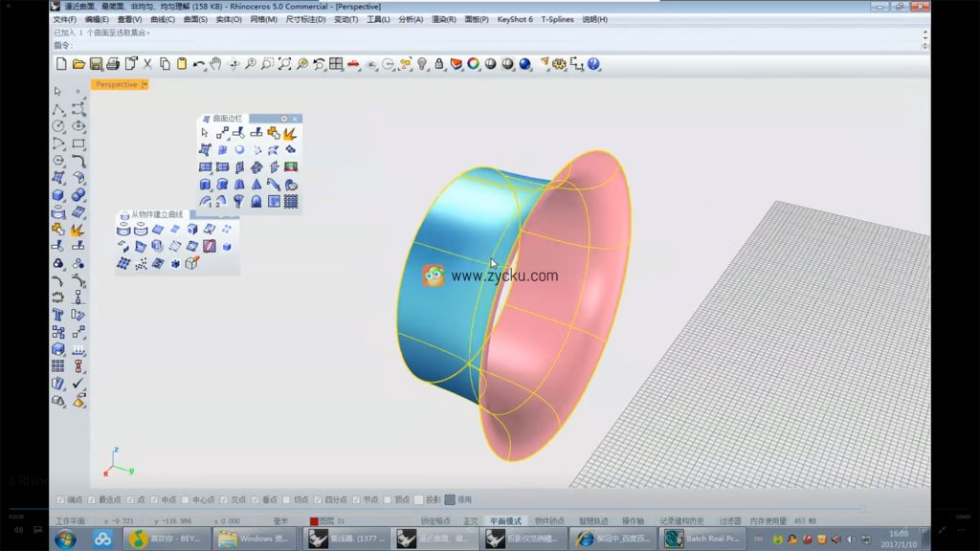This screenshot has height=551, width=980.
Task: Select the Box solid tool in sidebar
Action: [58, 195]
